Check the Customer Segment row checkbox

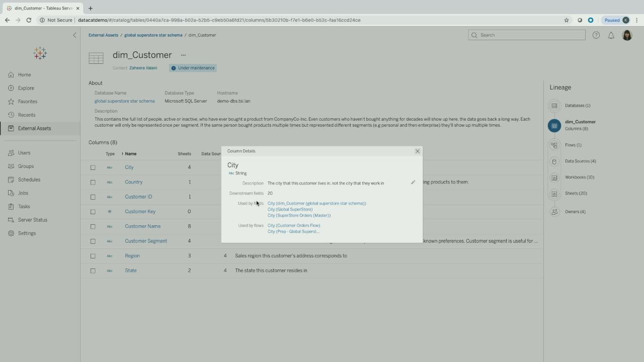pos(93,241)
